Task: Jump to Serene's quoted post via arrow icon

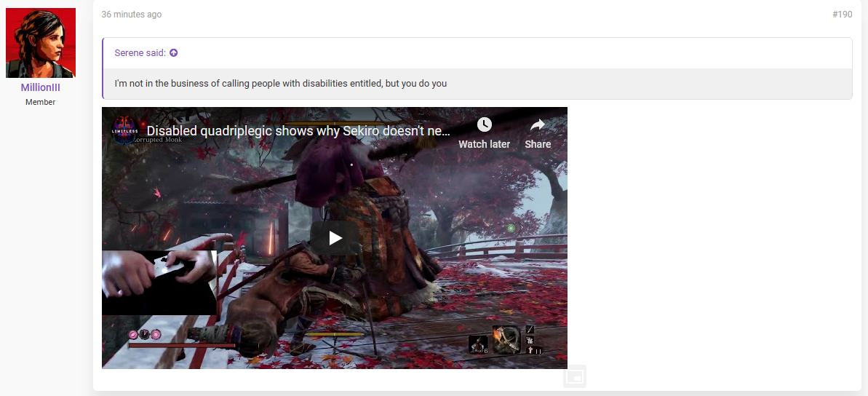Action: (174, 53)
